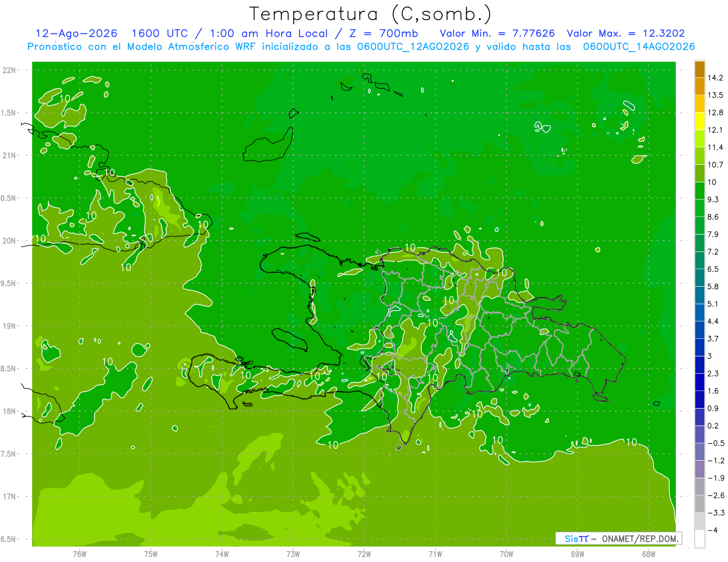Click the '21N' latitude axis label

(x=10, y=155)
